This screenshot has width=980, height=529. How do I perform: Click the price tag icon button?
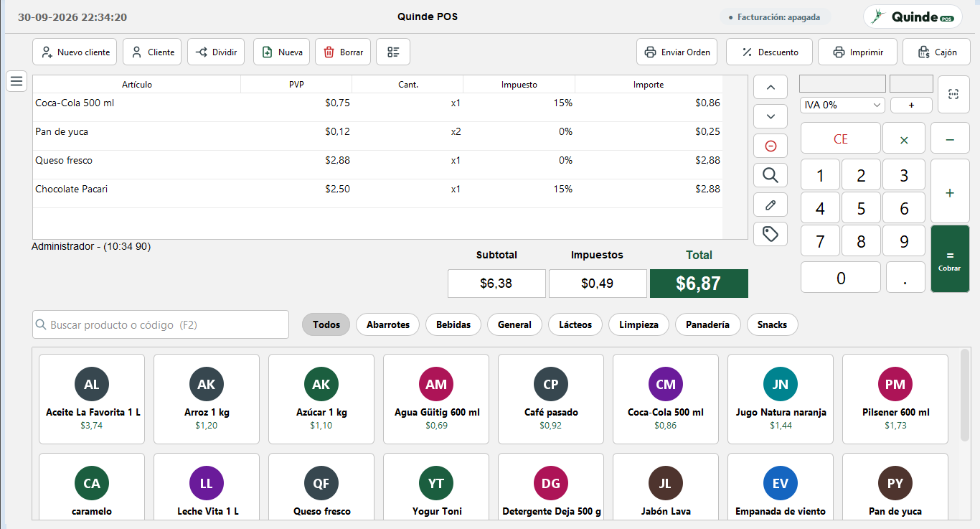[771, 234]
